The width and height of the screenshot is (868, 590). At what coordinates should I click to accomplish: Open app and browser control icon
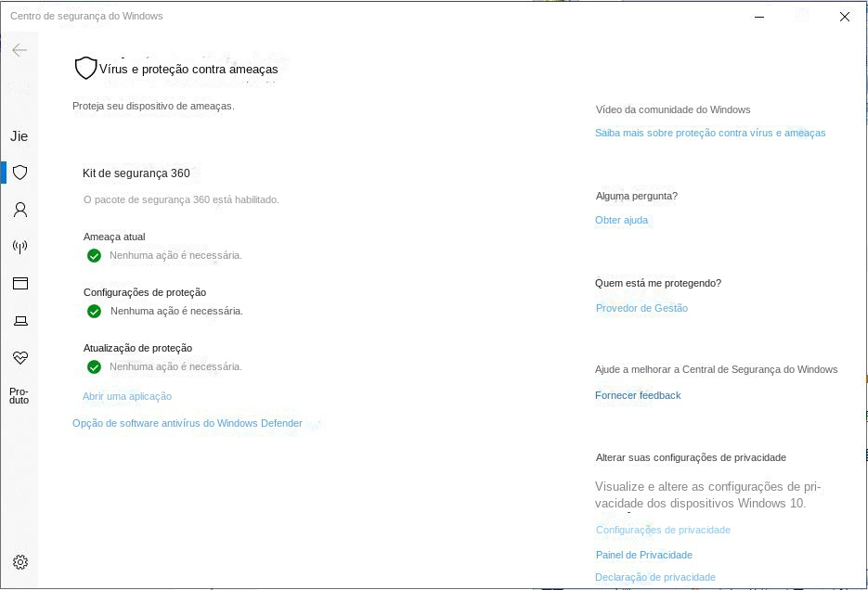19,284
